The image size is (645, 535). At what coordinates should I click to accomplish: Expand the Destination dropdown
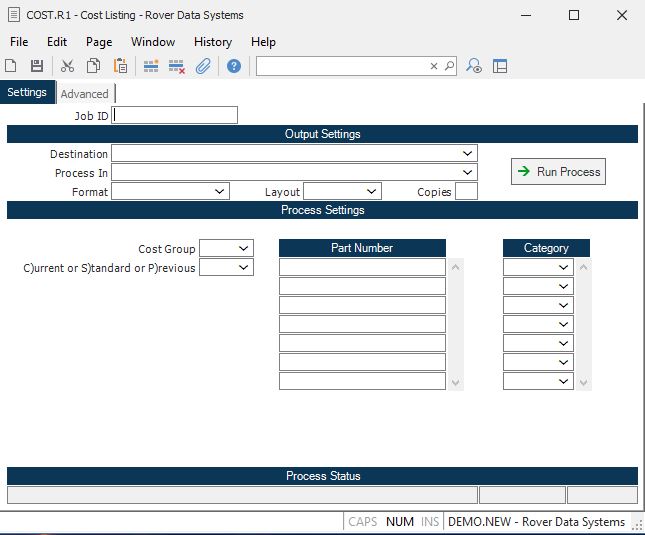tap(468, 154)
